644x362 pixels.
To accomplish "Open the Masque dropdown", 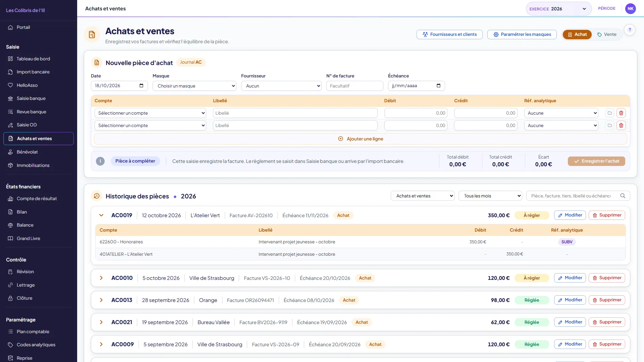I will (195, 86).
